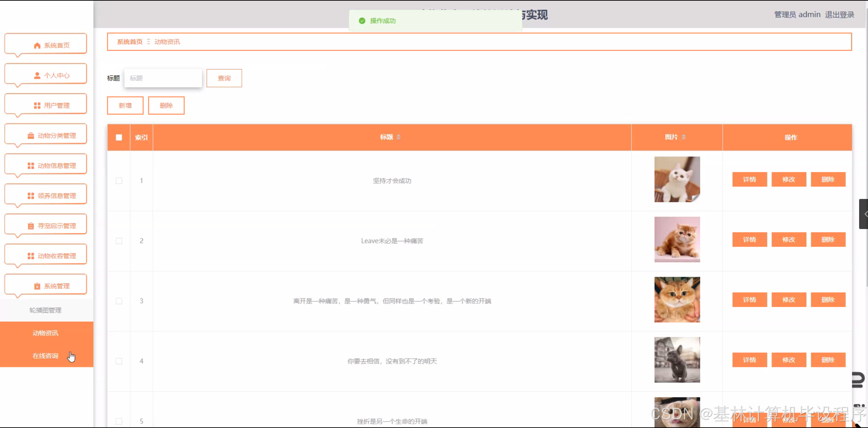Check the checkbox for row 3

(119, 301)
